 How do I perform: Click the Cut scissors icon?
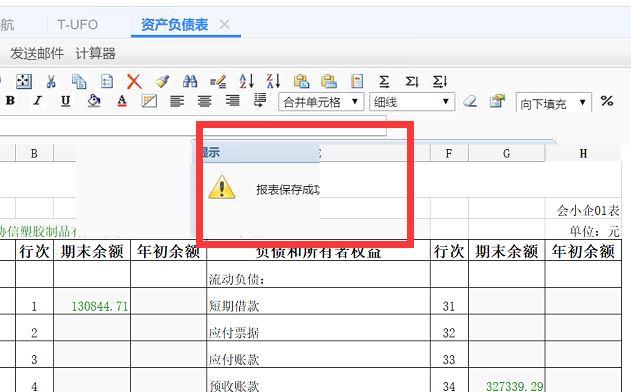pos(51,81)
